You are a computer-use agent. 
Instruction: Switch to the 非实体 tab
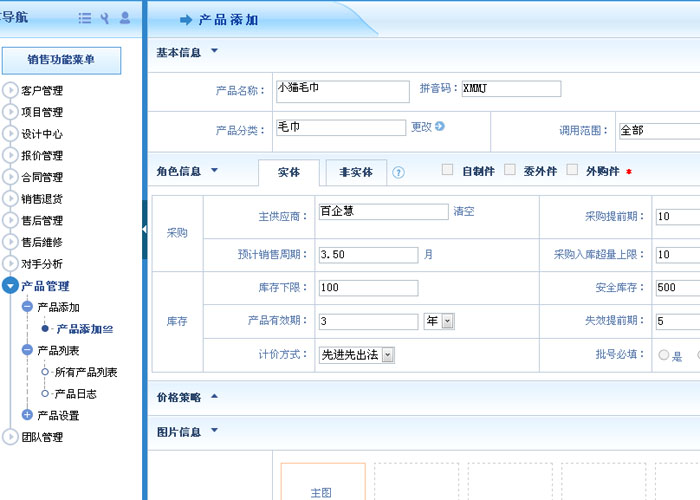point(356,172)
